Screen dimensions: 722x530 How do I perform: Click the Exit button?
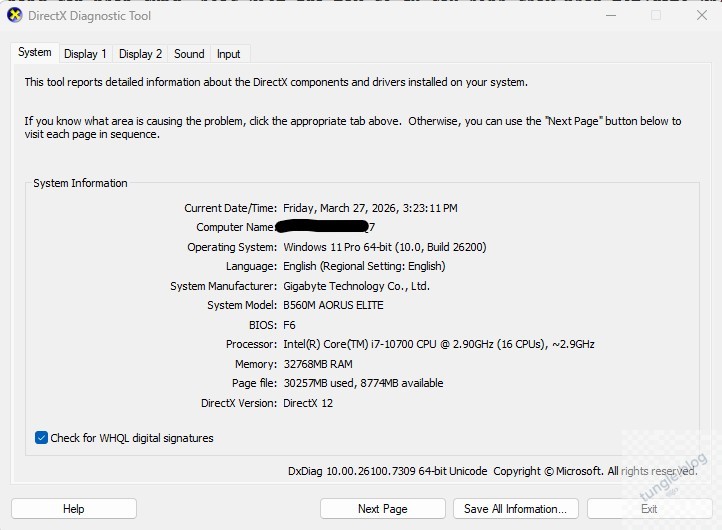coord(649,509)
